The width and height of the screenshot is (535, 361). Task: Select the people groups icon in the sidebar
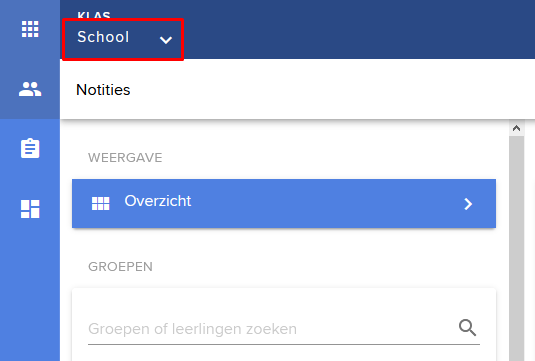[30, 89]
